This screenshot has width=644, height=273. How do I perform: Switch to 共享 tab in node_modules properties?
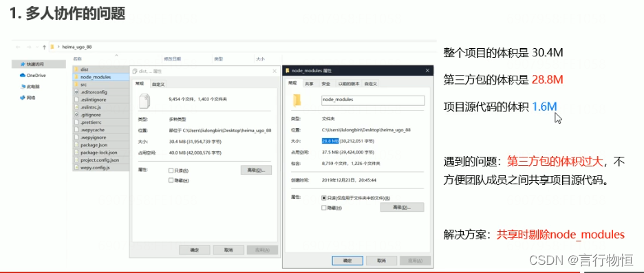tap(309, 84)
